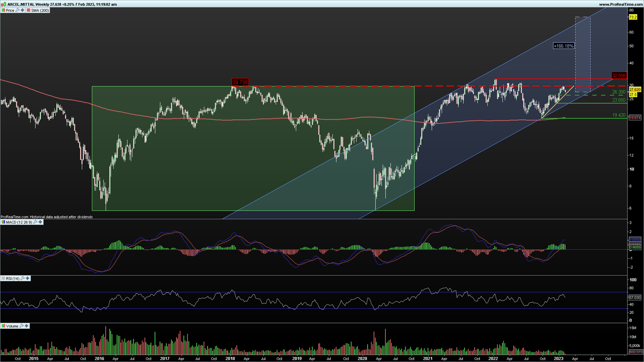Select the Price panel label

10,10
